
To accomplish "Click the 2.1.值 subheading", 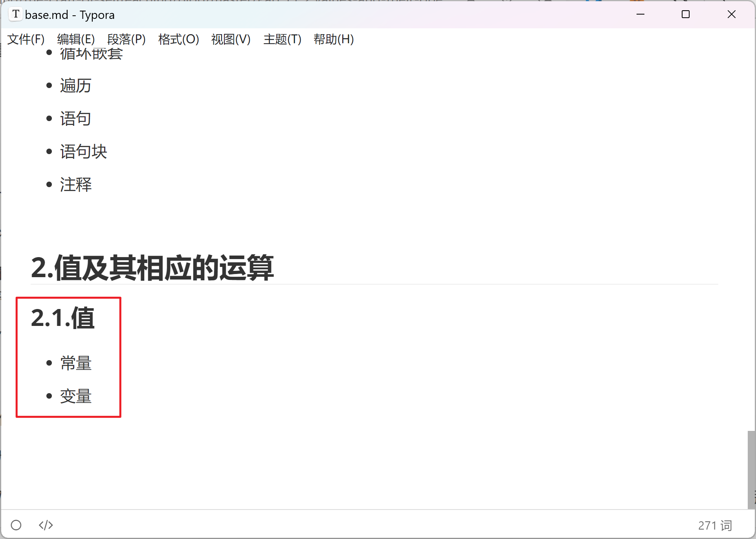I will tap(63, 318).
